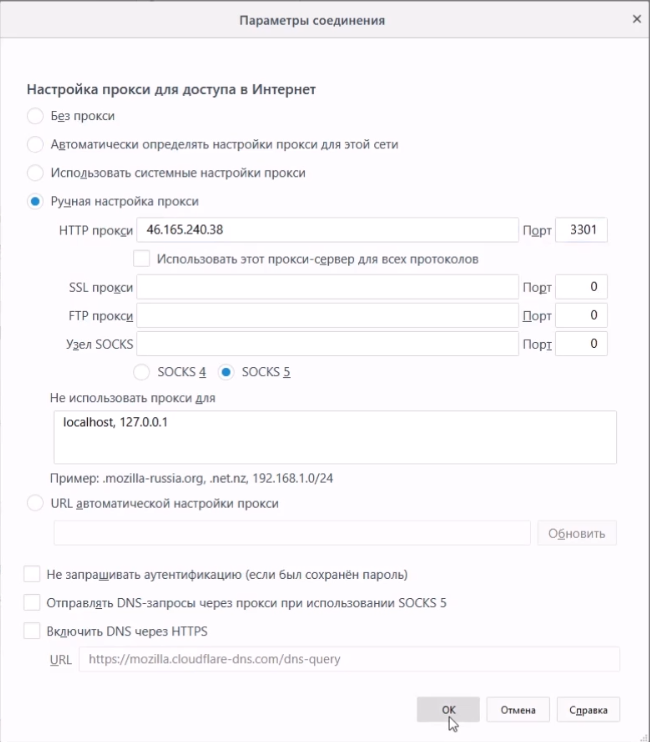Click the SSL прокси input field
The width and height of the screenshot is (650, 742).
327,288
